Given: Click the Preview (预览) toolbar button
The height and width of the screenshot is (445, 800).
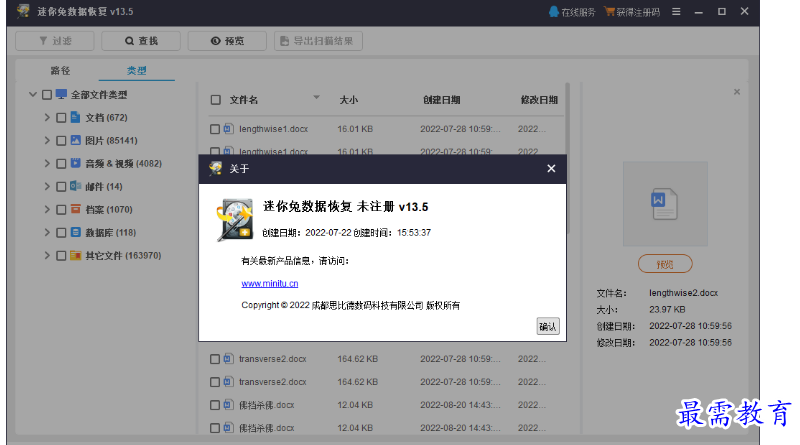Looking at the screenshot, I should tap(227, 41).
